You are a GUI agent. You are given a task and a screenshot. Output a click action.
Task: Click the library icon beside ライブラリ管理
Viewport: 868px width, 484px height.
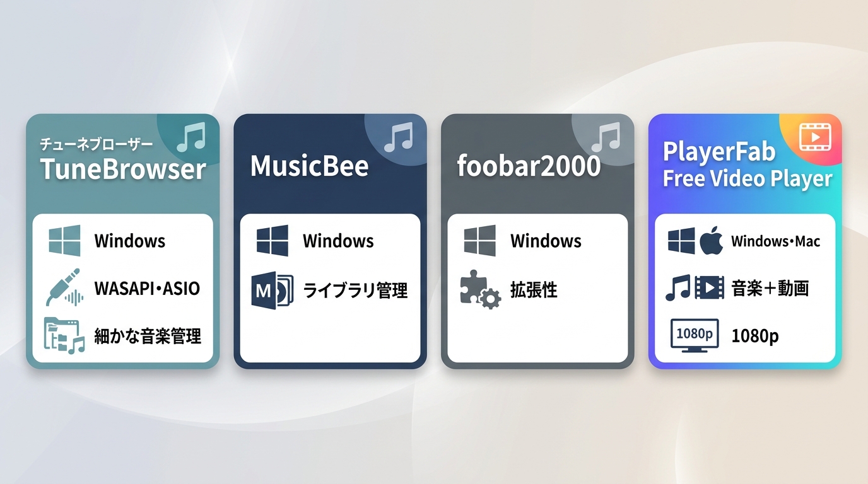coord(273,291)
